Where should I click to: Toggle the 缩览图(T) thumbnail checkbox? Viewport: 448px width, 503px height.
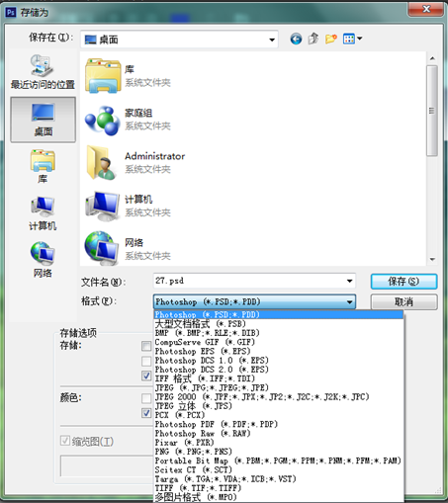(65, 441)
